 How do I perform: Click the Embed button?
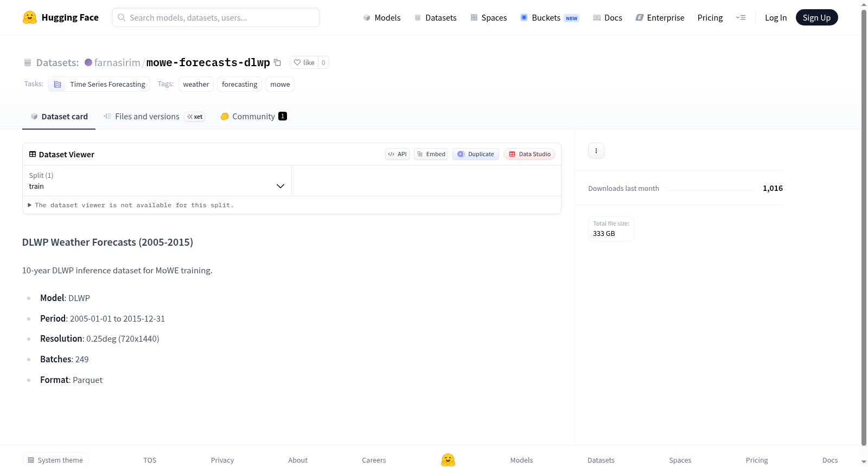point(431,154)
